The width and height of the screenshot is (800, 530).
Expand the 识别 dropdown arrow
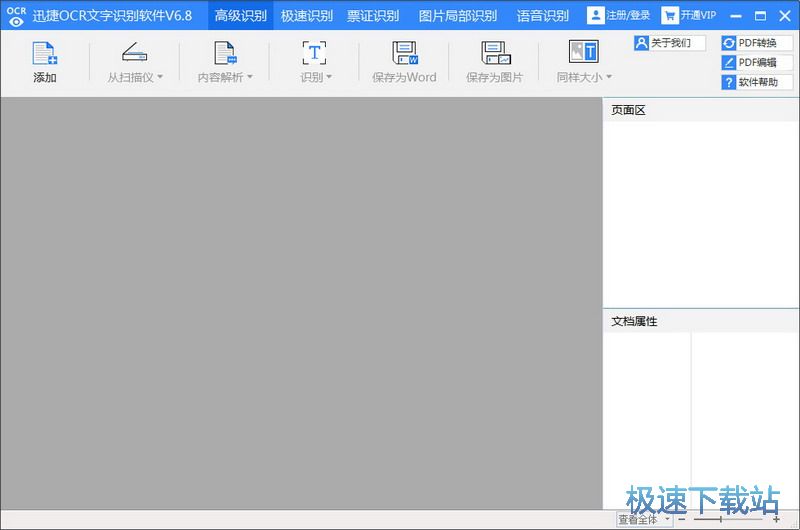coord(329,77)
